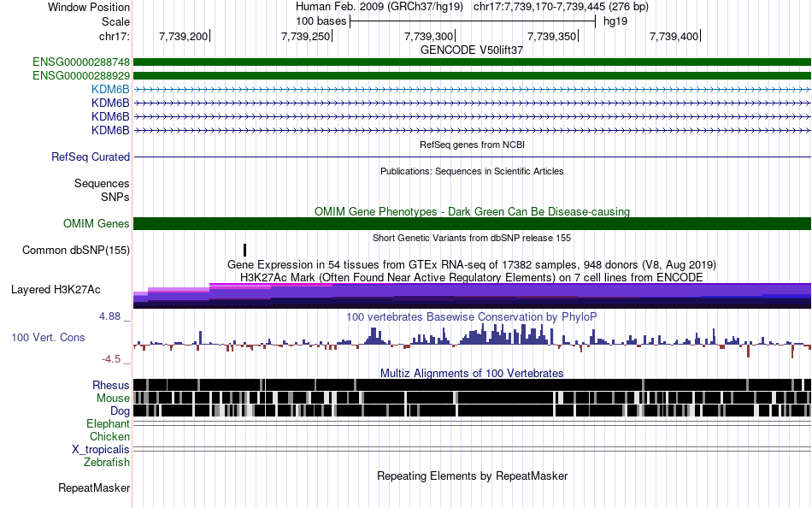The width and height of the screenshot is (812, 508).
Task: Click the Elephant double-line alignment gap
Action: point(473,423)
